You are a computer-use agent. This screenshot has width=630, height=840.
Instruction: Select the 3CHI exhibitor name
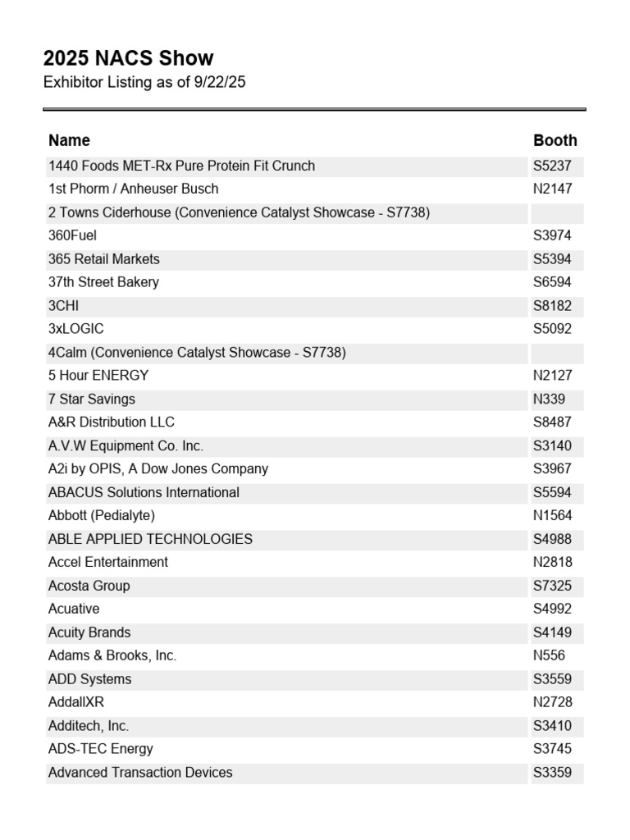(63, 306)
